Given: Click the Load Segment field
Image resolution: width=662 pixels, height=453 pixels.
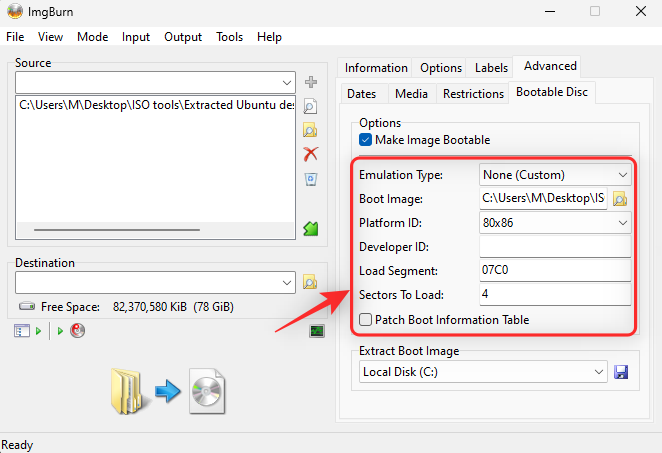Looking at the screenshot, I should 555,270.
